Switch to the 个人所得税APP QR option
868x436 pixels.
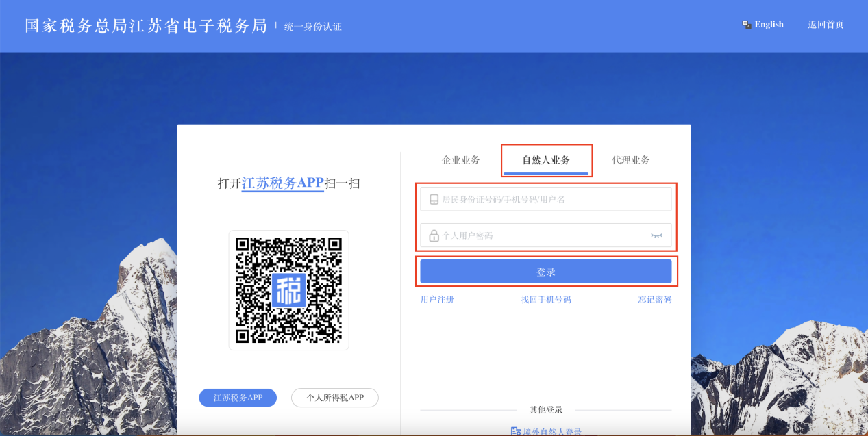click(334, 398)
